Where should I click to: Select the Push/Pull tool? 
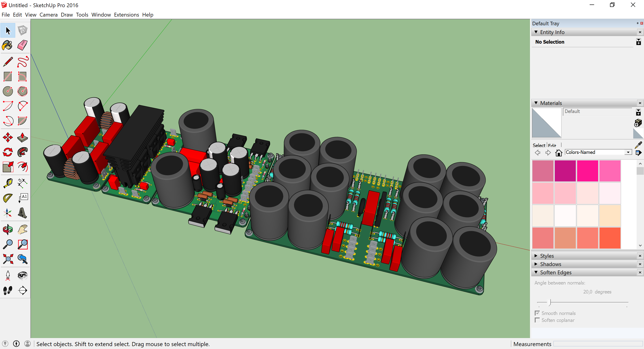(23, 137)
